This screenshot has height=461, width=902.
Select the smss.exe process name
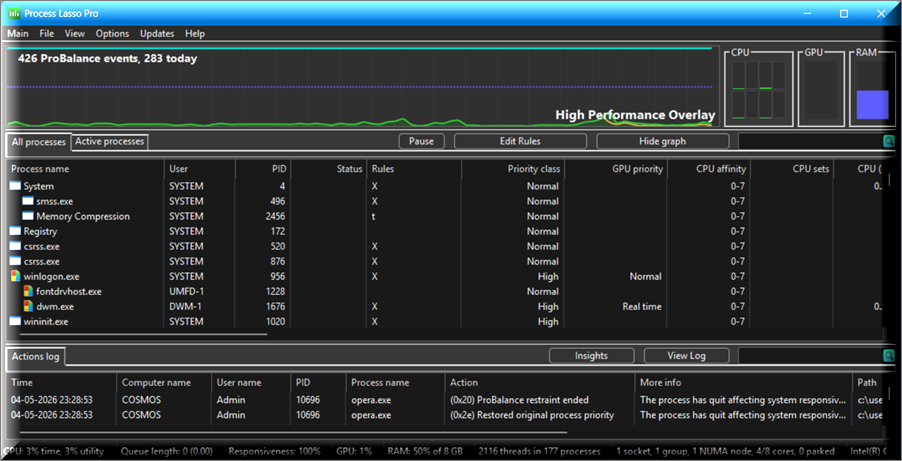point(55,201)
